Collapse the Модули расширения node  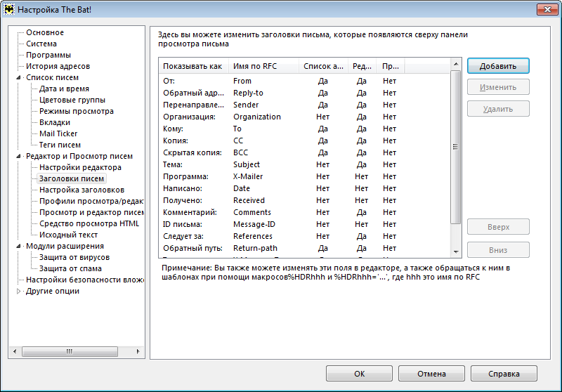[x=19, y=246]
